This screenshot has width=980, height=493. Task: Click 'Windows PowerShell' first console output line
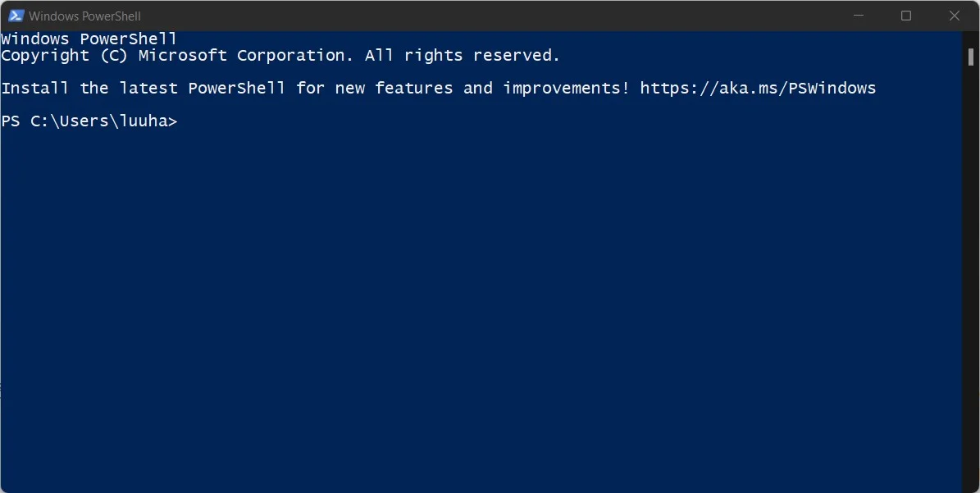[89, 39]
